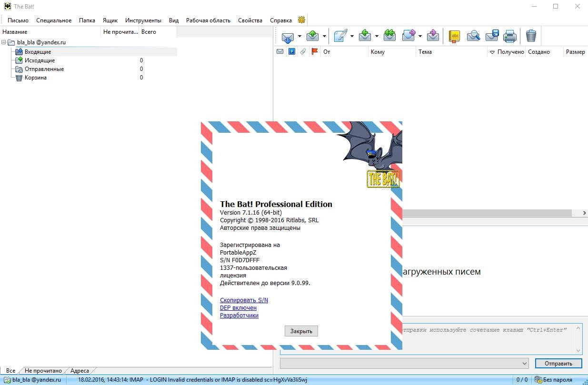Image resolution: width=588 pixels, height=385 pixels.
Task: Click the Всего column header
Action: pos(149,32)
